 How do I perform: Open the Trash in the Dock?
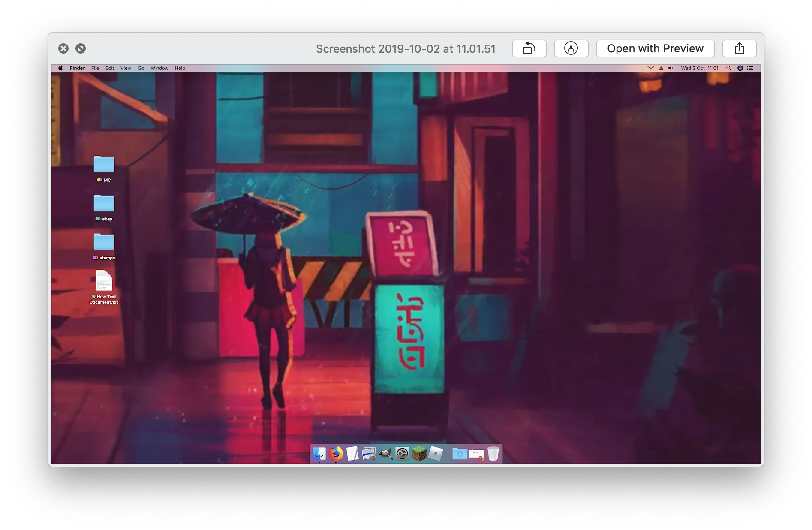pos(493,453)
